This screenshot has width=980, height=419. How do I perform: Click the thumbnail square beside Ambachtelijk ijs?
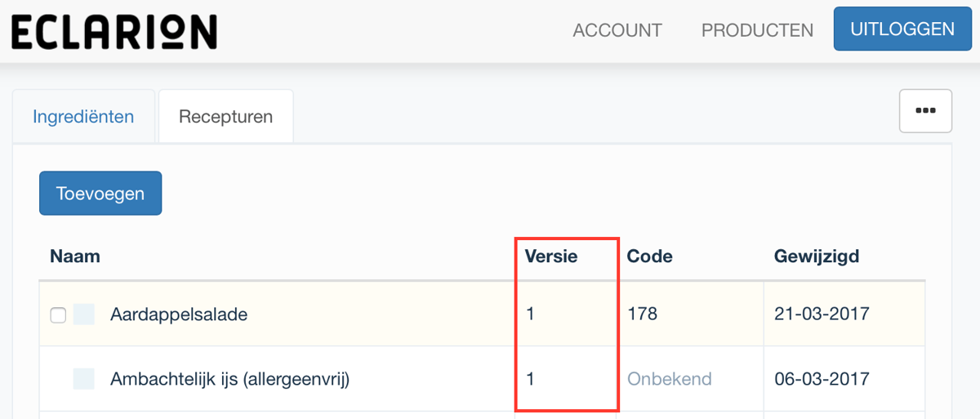tap(84, 379)
